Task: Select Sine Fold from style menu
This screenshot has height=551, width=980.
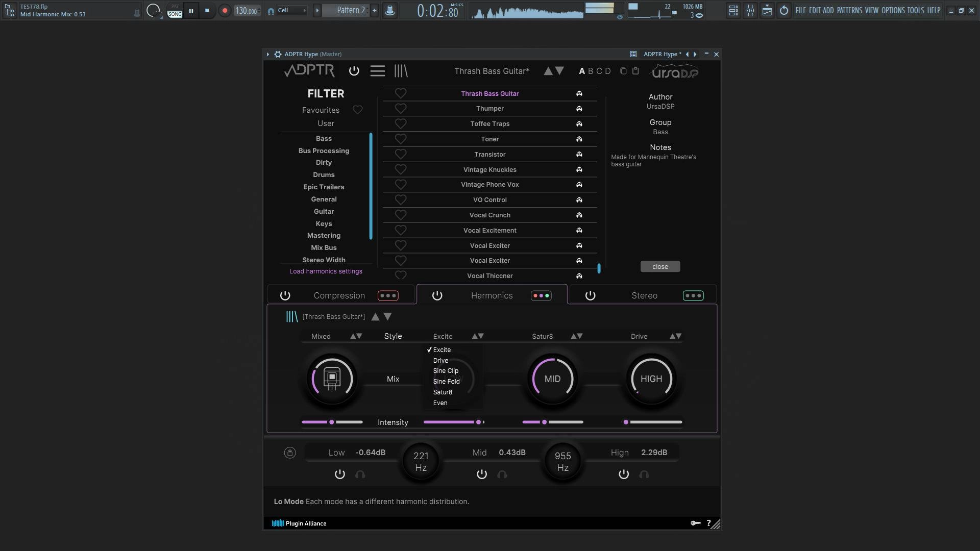Action: tap(446, 382)
